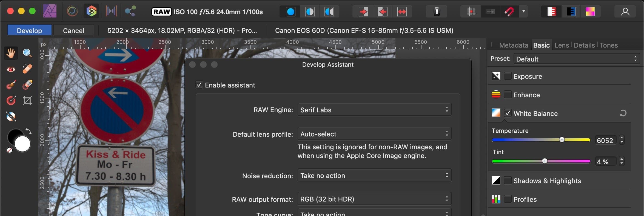This screenshot has height=216, width=644.
Task: Open the Preset Default dropdown
Action: pyautogui.click(x=577, y=59)
